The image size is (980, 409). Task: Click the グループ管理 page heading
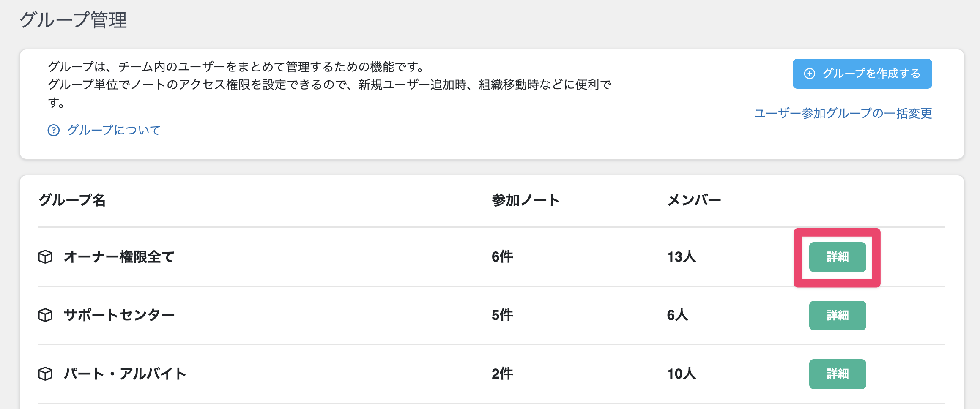73,20
